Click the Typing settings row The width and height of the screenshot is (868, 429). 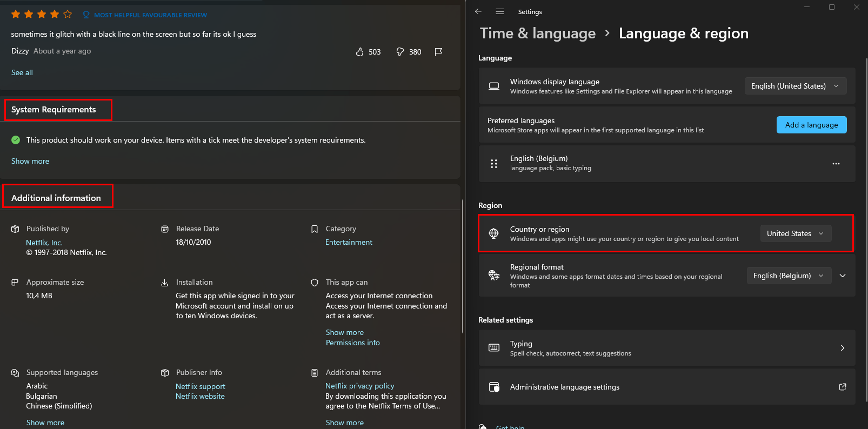tap(667, 348)
